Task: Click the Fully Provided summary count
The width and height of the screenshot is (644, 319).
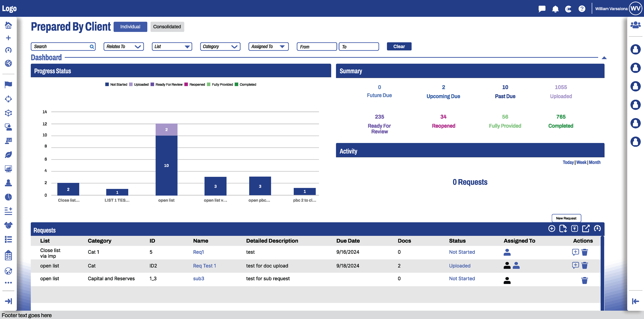Action: (x=505, y=117)
